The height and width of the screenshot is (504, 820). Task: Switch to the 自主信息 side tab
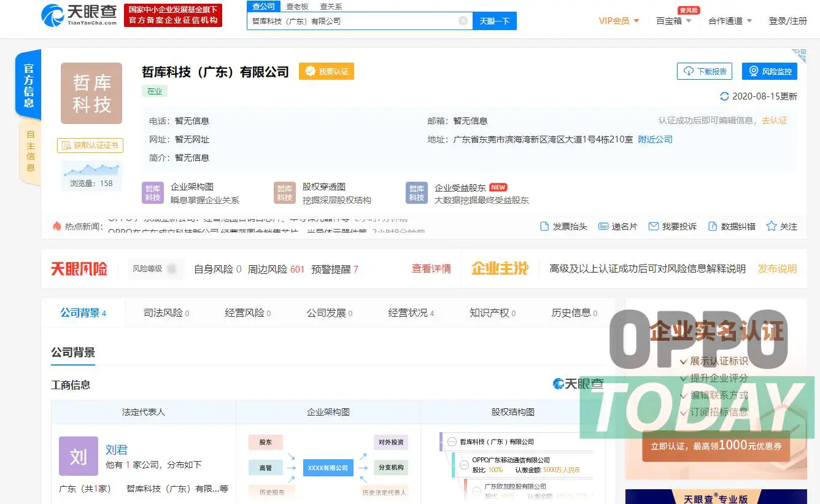[x=30, y=151]
